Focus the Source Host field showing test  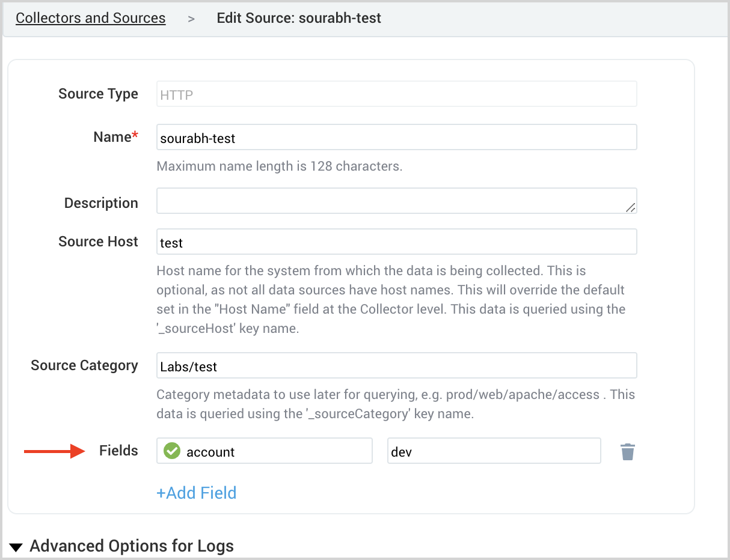click(397, 242)
